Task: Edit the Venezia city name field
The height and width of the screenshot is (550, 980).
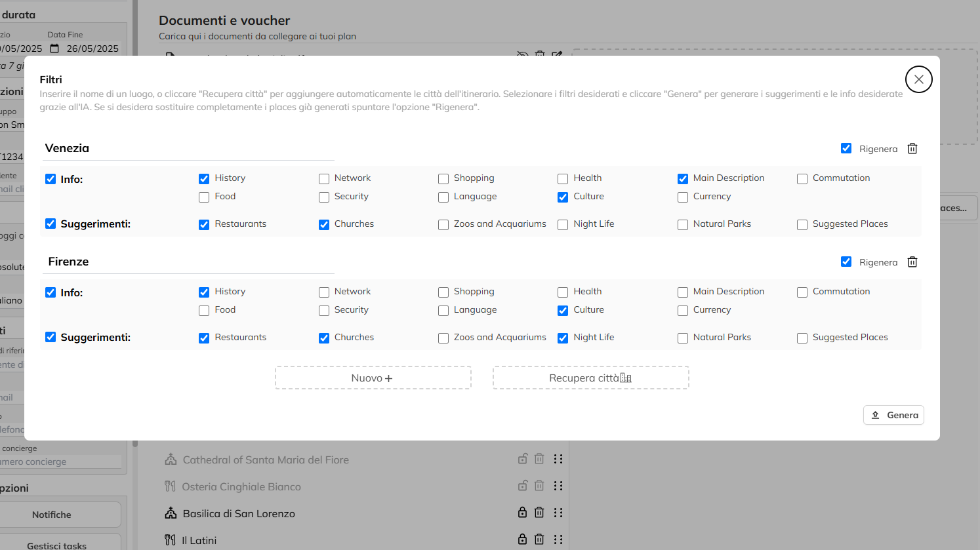Action: point(189,148)
